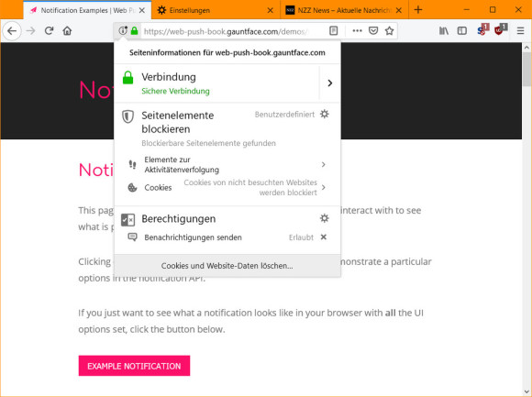
Task: Expand Elemente zur Aktivitätenverfolgung entry
Action: [227, 164]
